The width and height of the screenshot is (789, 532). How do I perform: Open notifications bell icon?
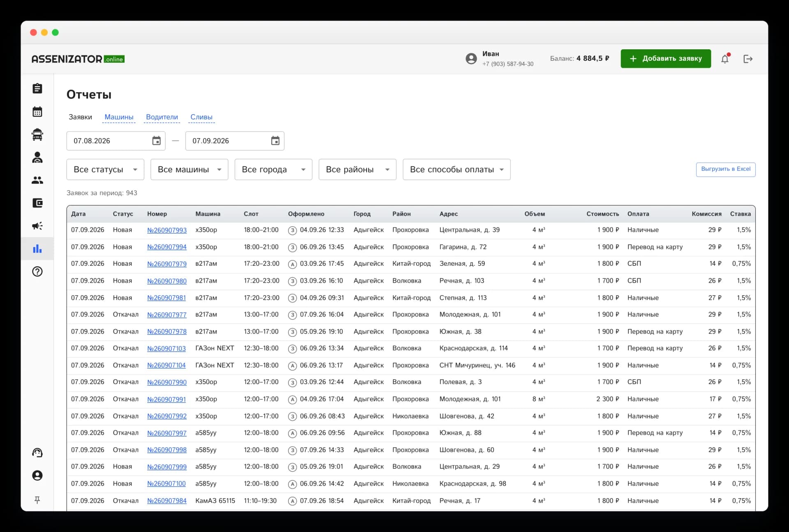[x=725, y=59]
